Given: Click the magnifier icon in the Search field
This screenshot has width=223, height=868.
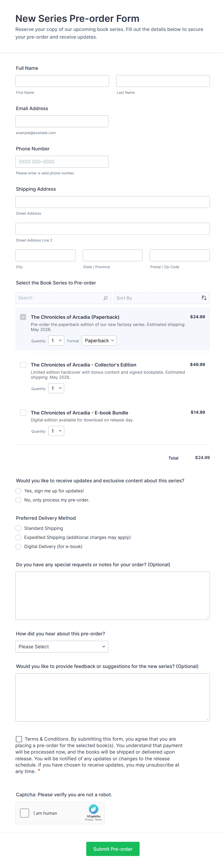Looking at the screenshot, I should 106,298.
